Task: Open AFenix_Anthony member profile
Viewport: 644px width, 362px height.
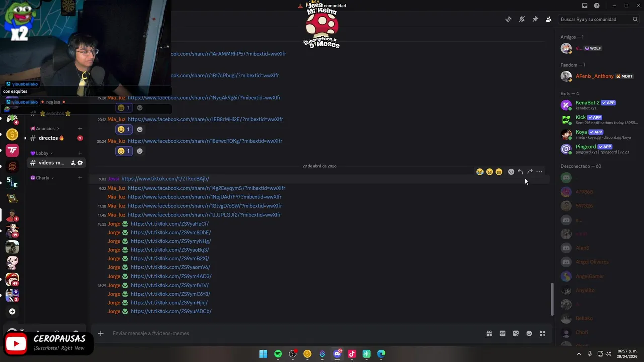Action: coord(600,76)
